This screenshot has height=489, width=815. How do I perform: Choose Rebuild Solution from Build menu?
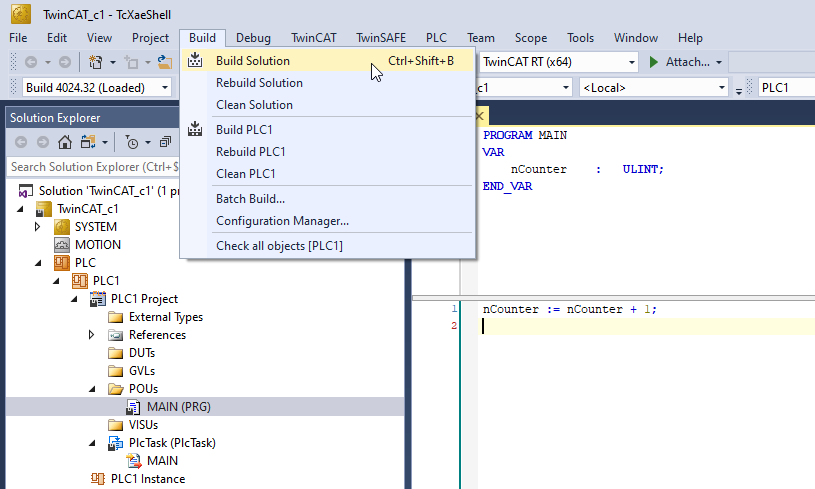coord(259,83)
